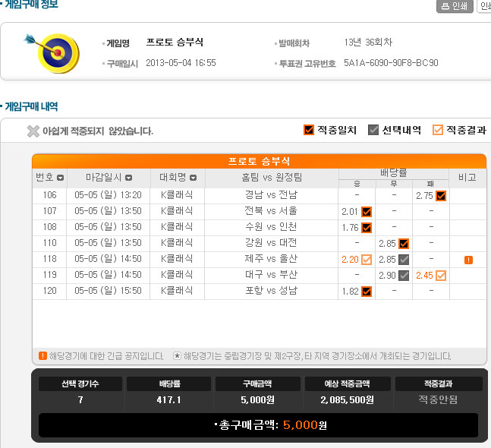Toggle the 1.82 win checkbox for match 120
491x448 pixels.
tap(367, 292)
